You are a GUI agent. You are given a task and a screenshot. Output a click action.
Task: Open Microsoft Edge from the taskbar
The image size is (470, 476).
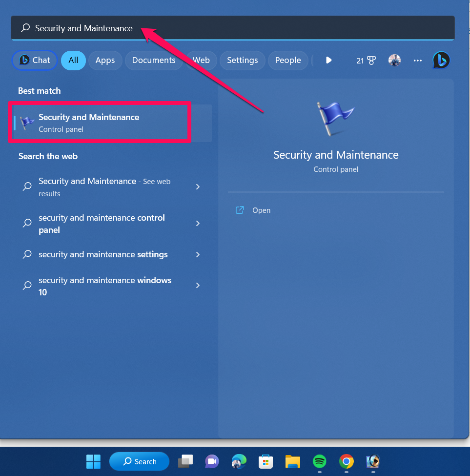(x=239, y=461)
